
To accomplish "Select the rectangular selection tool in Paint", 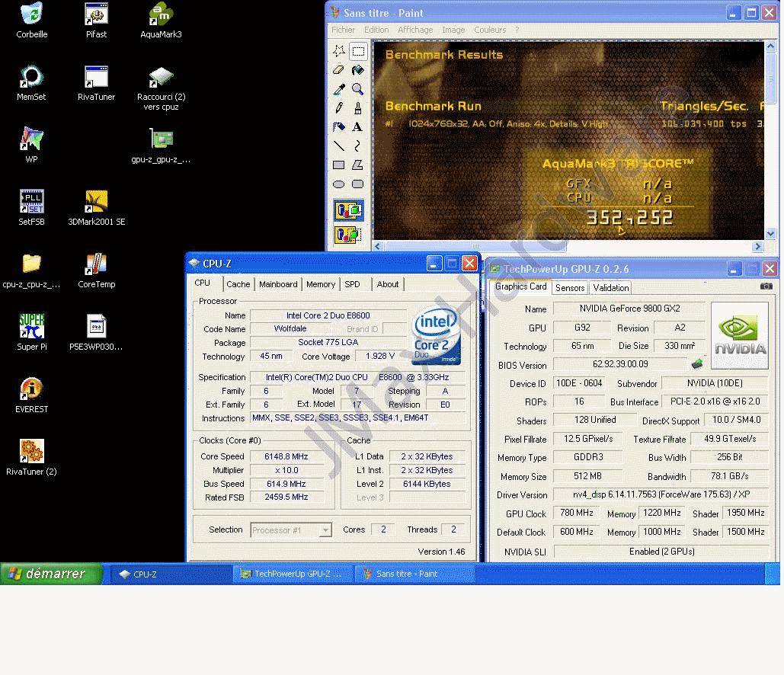I will click(358, 50).
